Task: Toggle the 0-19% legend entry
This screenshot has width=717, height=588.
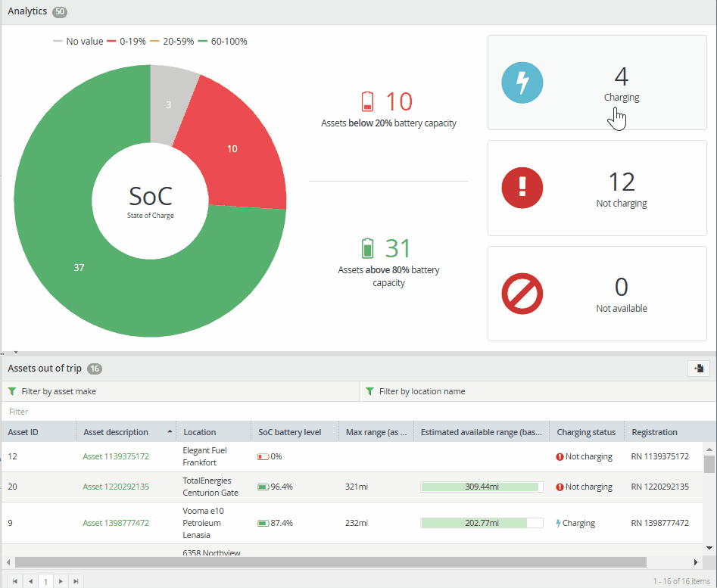Action: coord(126,41)
